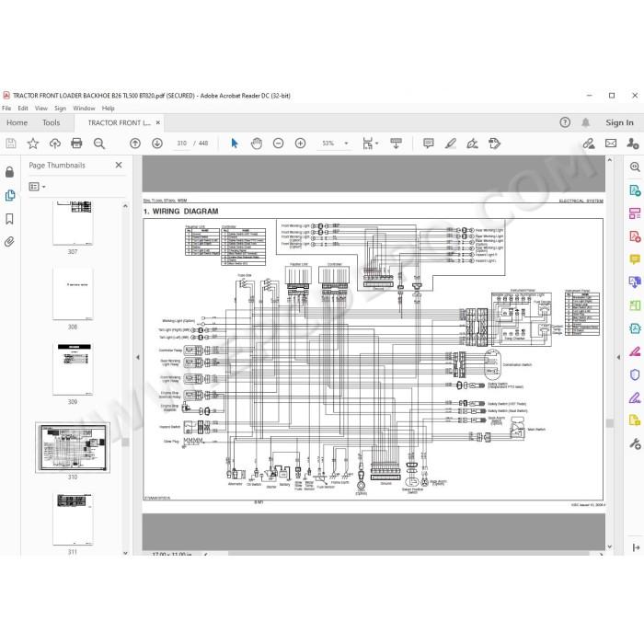Open the zoom level 53% dropdown
This screenshot has width=644, height=644.
click(x=346, y=144)
